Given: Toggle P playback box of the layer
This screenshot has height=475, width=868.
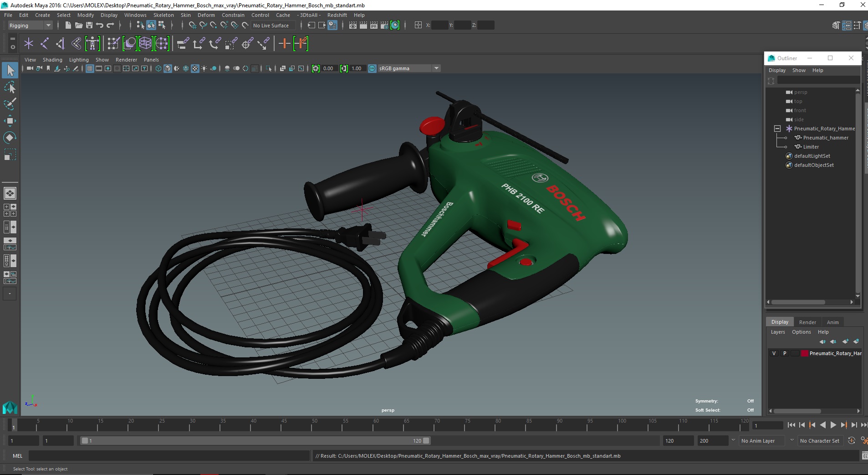Looking at the screenshot, I should coord(785,353).
